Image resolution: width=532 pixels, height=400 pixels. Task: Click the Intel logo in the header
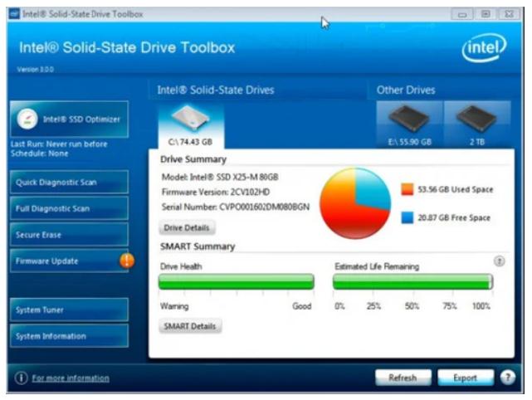click(484, 48)
